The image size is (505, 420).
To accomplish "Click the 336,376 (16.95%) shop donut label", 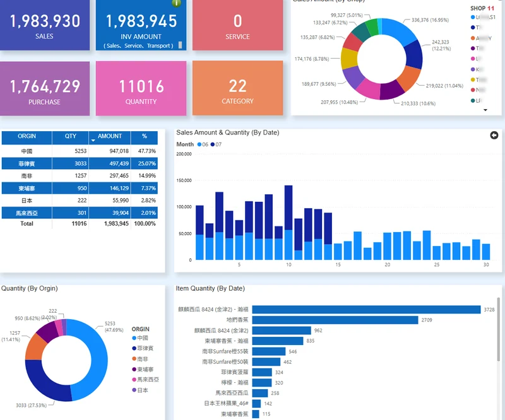I will (x=430, y=20).
